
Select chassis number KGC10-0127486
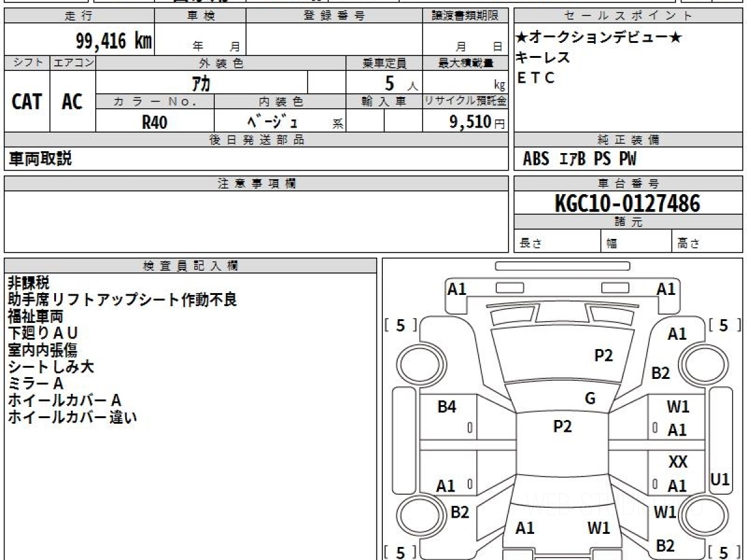pos(627,203)
